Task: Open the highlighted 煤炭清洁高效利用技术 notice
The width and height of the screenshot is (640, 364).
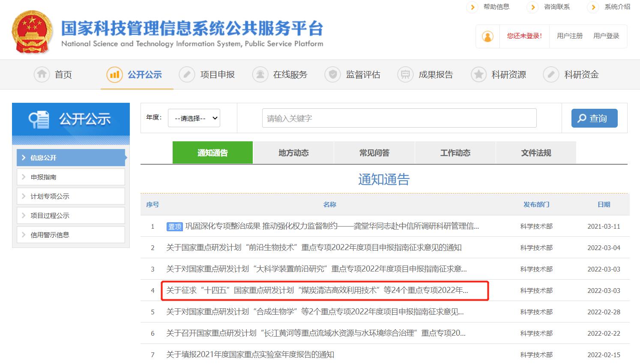Action: click(x=324, y=290)
